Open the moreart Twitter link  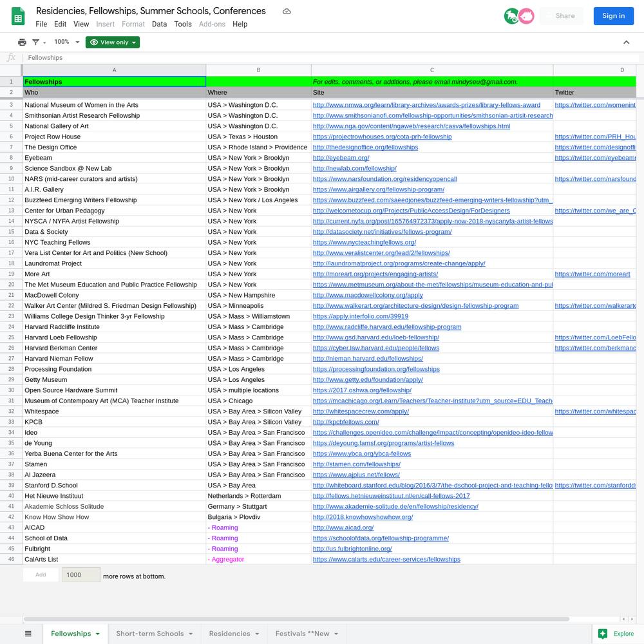[592, 274]
